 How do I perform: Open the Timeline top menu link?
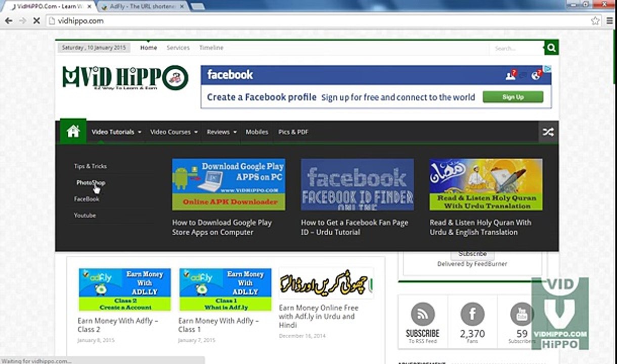pos(211,48)
